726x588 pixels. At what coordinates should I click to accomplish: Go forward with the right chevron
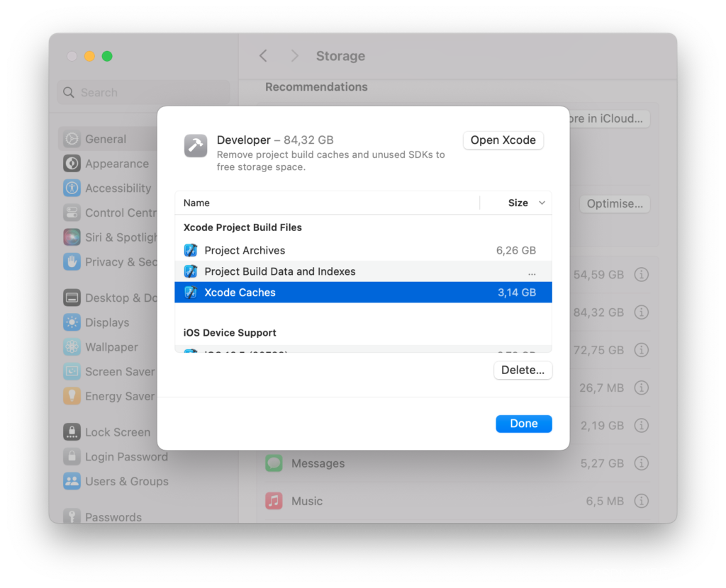pos(294,56)
